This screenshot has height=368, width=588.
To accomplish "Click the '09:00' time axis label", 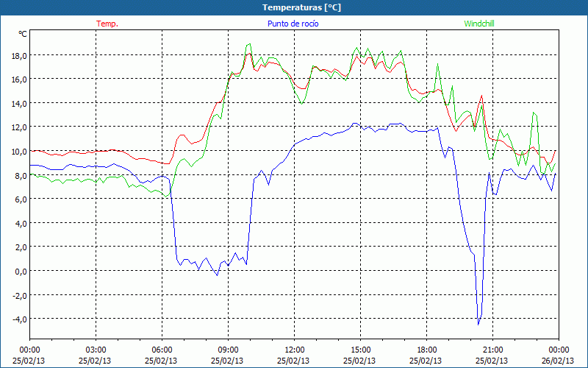I will (x=228, y=350).
